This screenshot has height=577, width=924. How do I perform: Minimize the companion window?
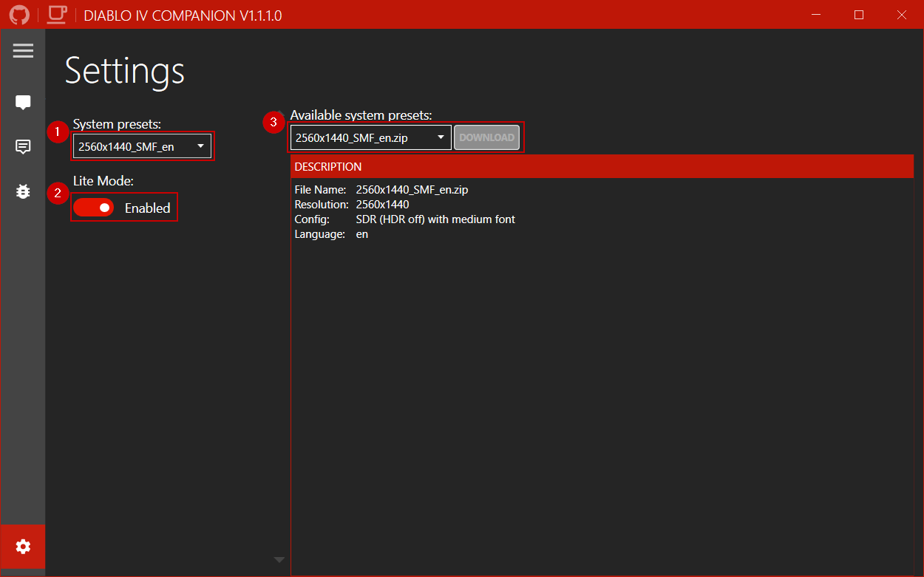(x=817, y=15)
